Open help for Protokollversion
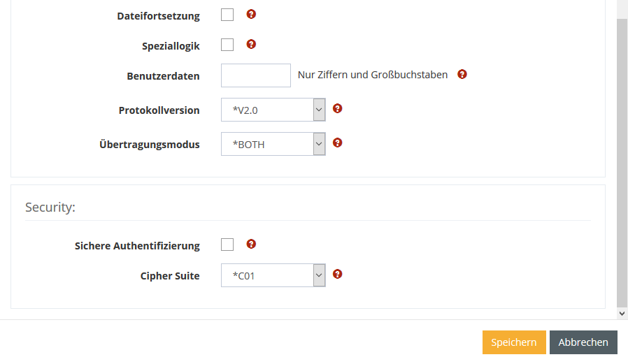 (338, 108)
